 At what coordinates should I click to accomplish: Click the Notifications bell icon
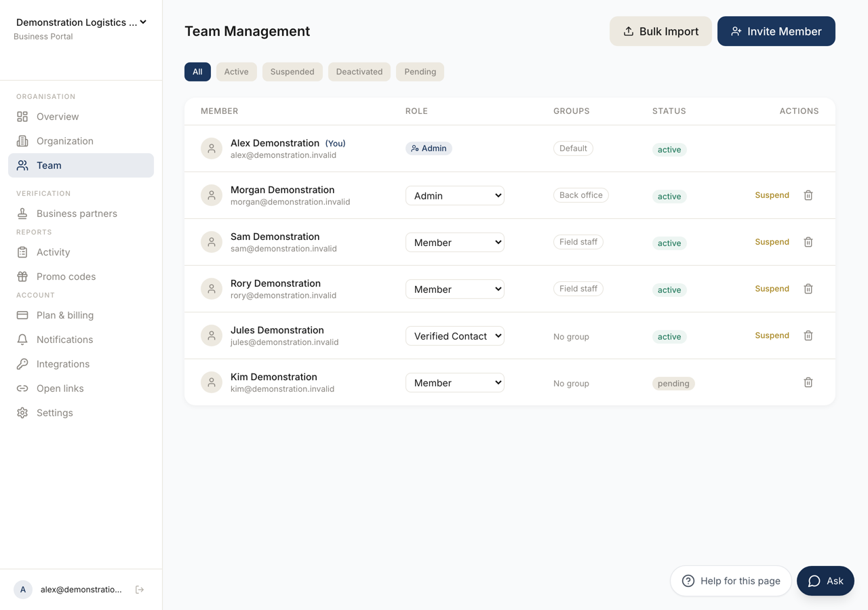click(22, 340)
